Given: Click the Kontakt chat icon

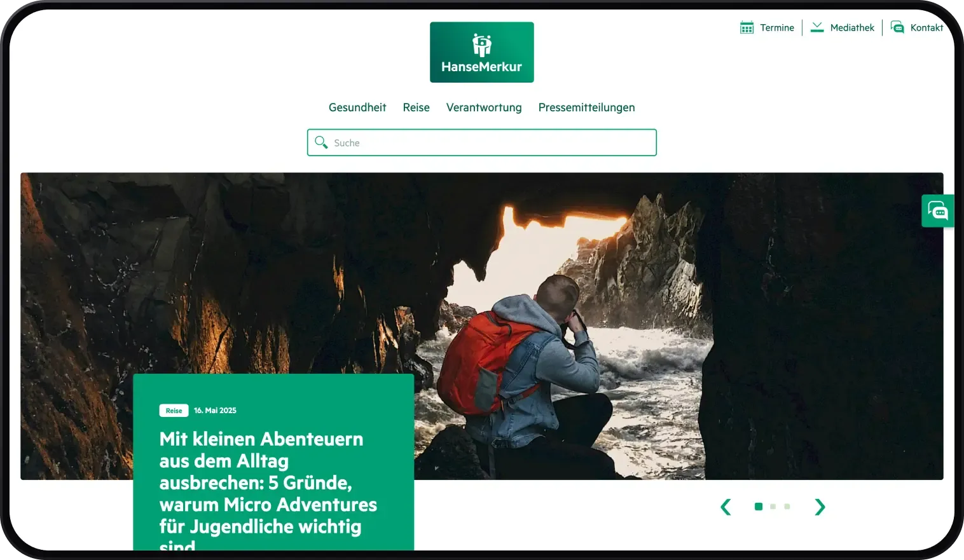Looking at the screenshot, I should point(897,27).
